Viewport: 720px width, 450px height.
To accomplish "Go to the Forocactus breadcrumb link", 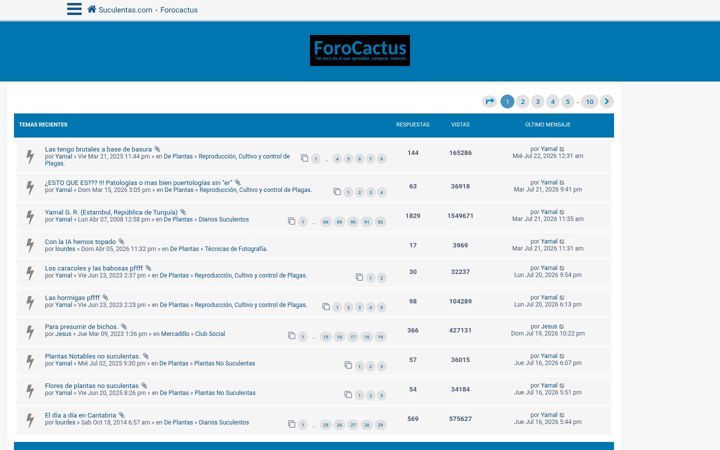I will pyautogui.click(x=179, y=10).
